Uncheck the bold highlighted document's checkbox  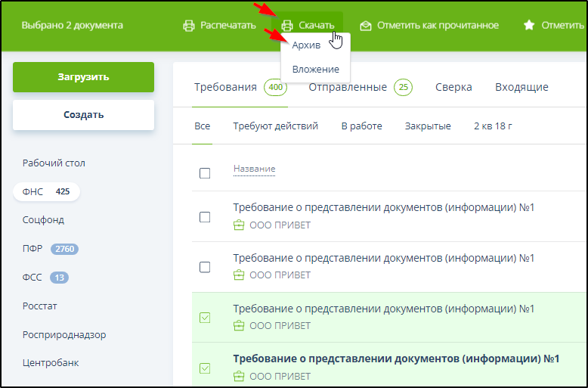click(205, 368)
